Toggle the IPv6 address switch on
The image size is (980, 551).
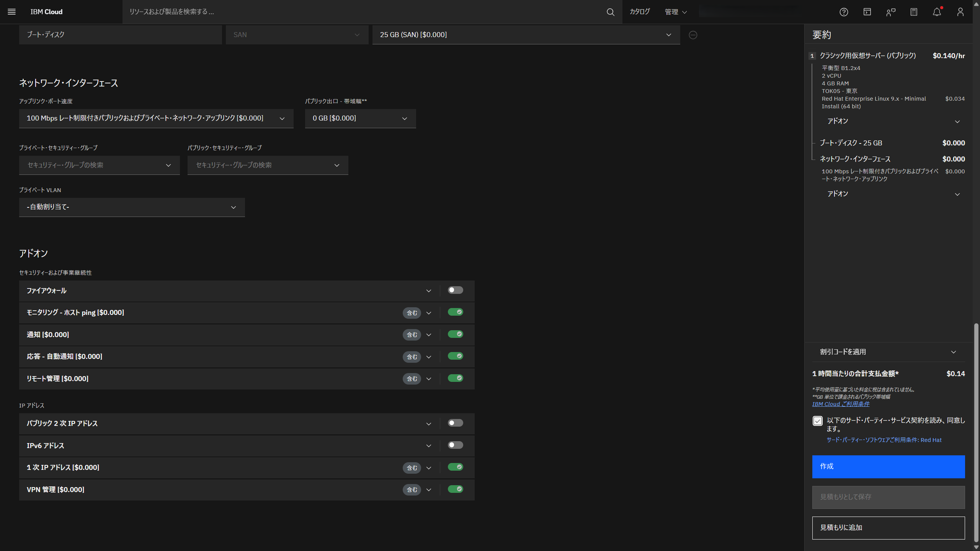pos(455,445)
